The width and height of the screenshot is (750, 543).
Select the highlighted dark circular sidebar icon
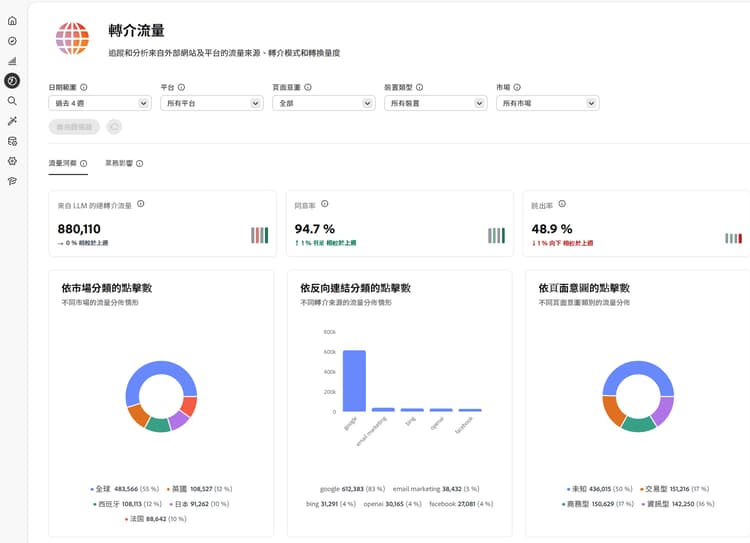point(12,81)
